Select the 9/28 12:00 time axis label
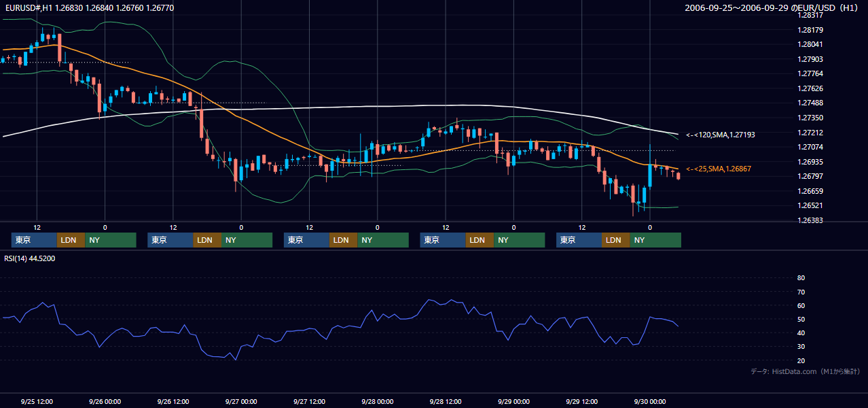Viewport: 868px width, 408px height. (446, 401)
